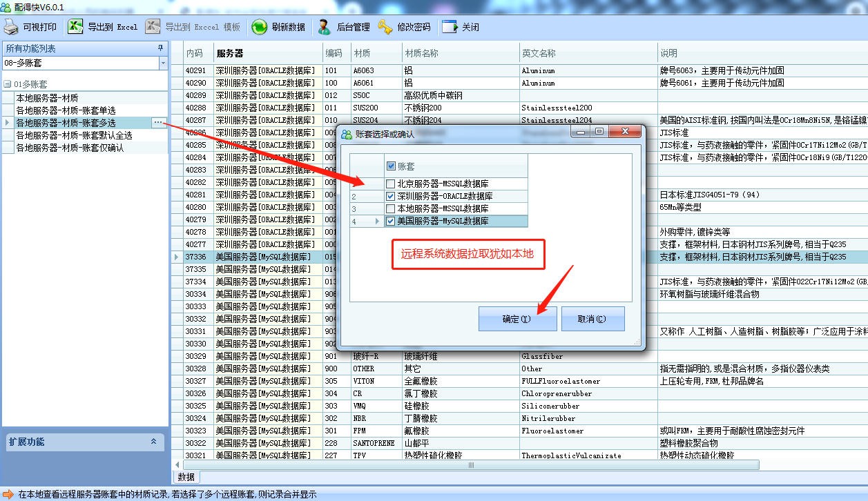
Task: Collapse the 01多账套 tree group
Action: pyautogui.click(x=7, y=84)
